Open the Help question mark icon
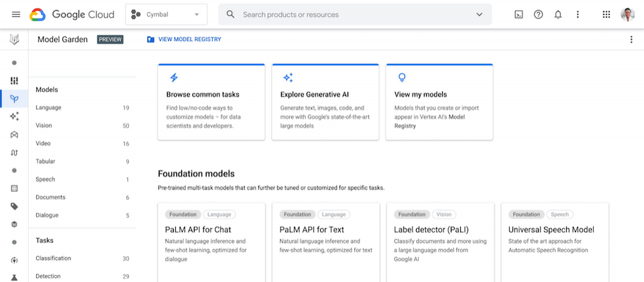Viewport: 644px width, 282px height. pyautogui.click(x=538, y=14)
